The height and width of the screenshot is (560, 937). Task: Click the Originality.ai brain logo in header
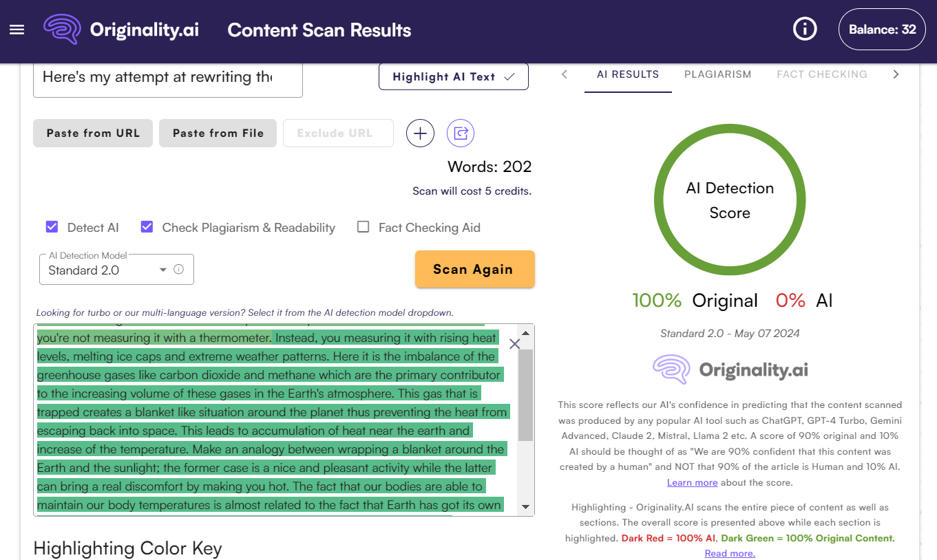pyautogui.click(x=63, y=30)
